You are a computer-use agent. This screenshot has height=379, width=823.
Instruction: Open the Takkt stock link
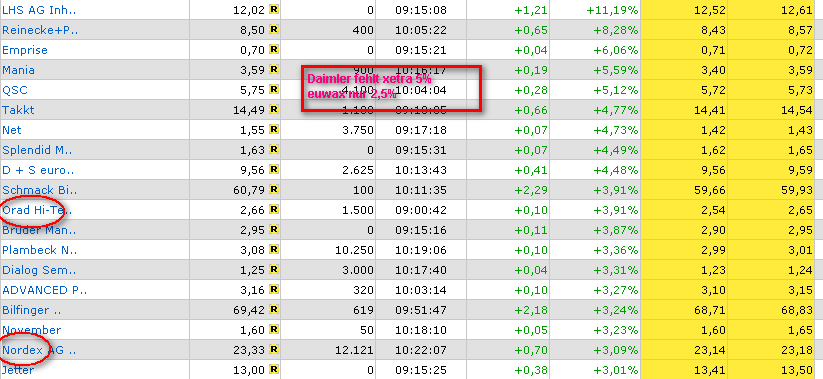(x=18, y=110)
